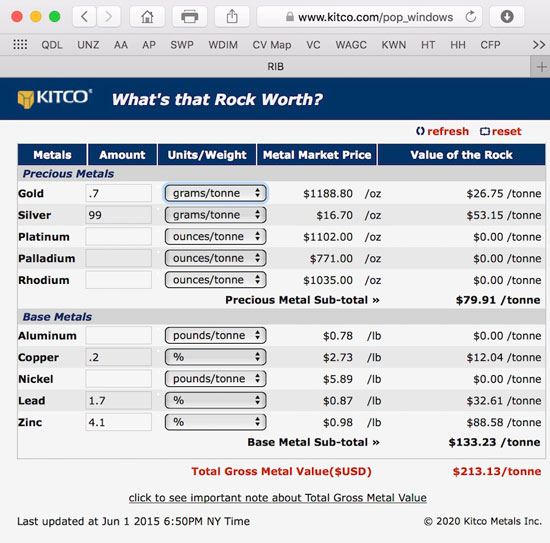Click the red reset link
The height and width of the screenshot is (543, 550).
(501, 131)
